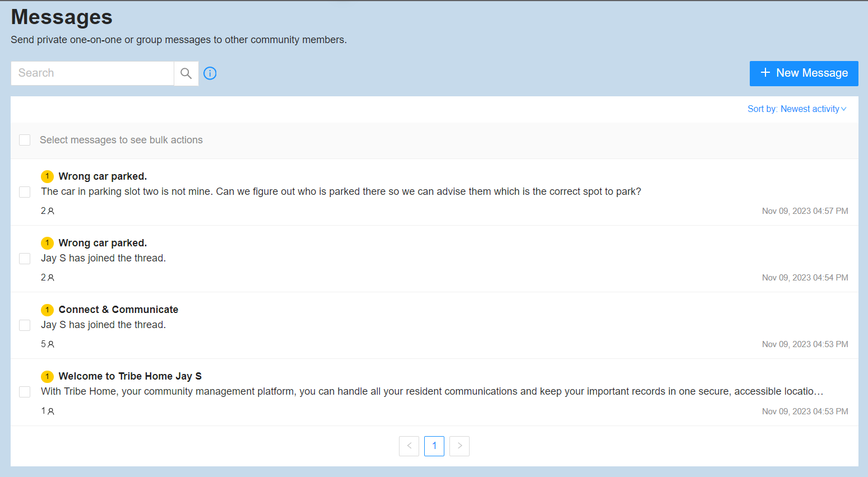
Task: Open the search info tooltip icon
Action: pos(210,73)
